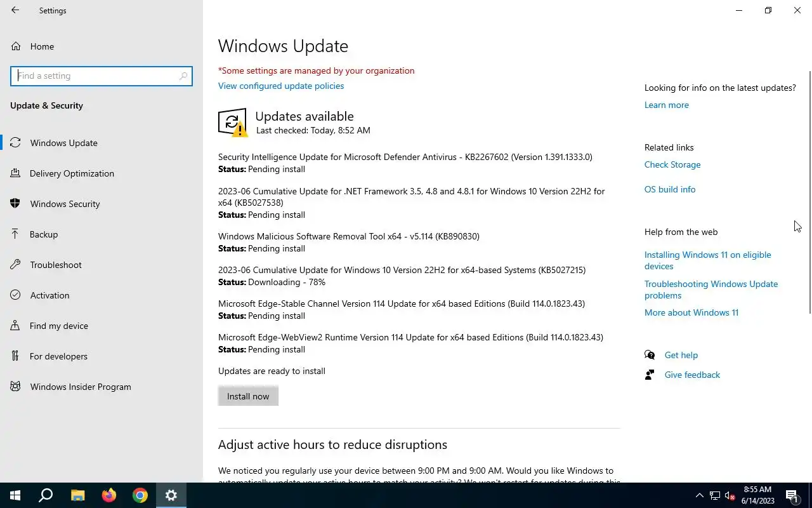Show hidden icons in system tray
Screen dimensions: 812x508
tap(700, 495)
